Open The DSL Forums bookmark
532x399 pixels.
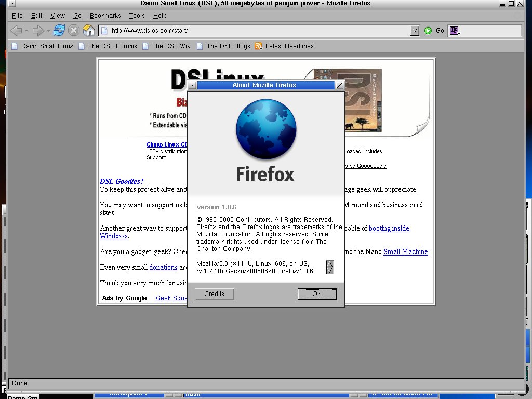[x=108, y=46]
